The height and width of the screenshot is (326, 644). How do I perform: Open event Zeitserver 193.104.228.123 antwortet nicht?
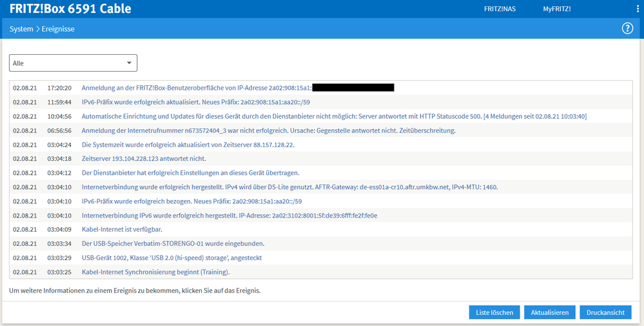(144, 159)
